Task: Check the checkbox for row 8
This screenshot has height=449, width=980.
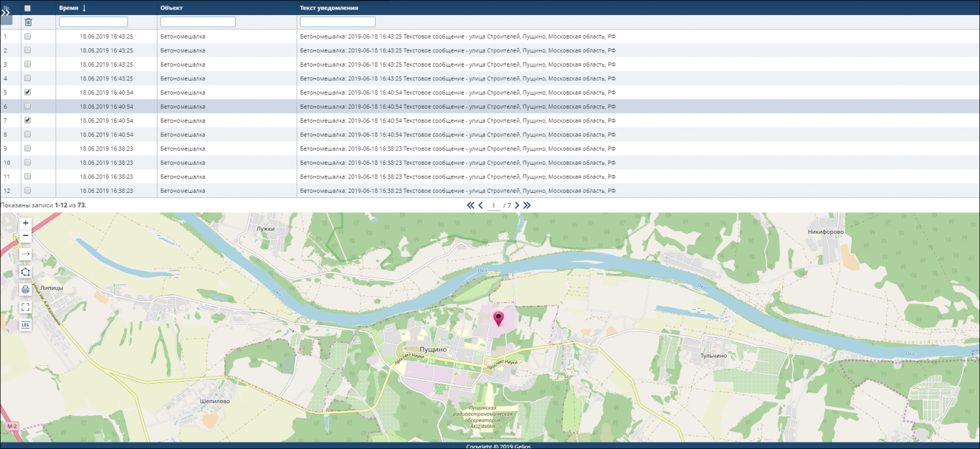Action: (x=27, y=135)
